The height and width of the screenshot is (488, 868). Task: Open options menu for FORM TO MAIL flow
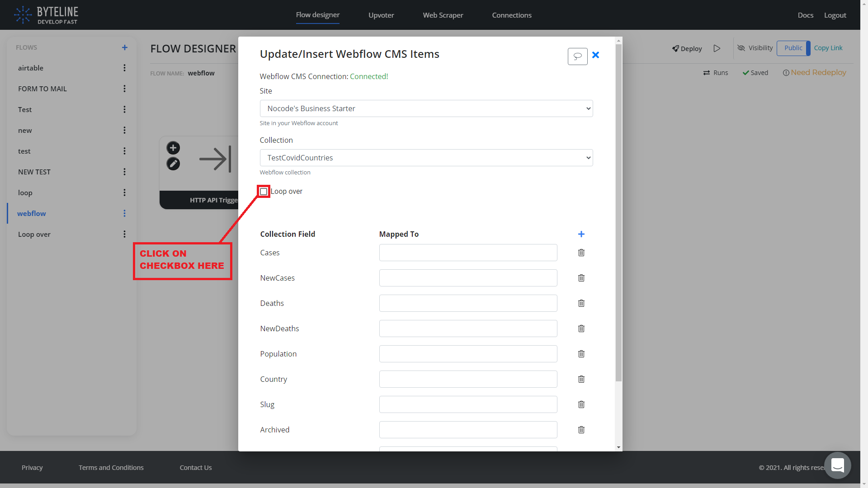coord(124,89)
